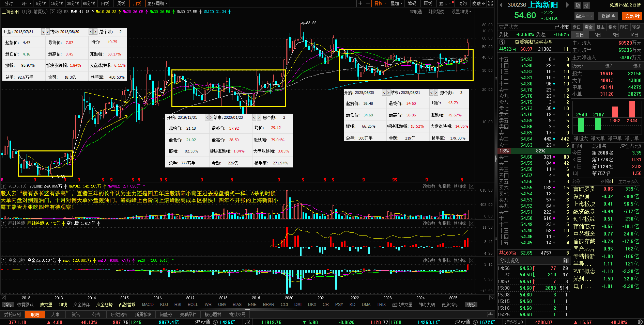Viewport: 644px width, 325px height.
Task: Switch to the 周线 weekly chart tab
Action: pos(121,3)
